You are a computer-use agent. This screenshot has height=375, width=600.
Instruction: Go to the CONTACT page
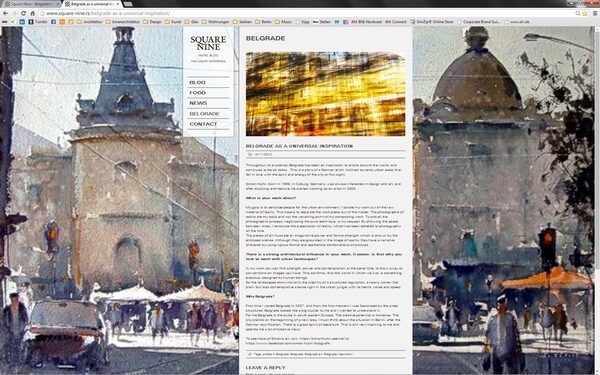(203, 124)
